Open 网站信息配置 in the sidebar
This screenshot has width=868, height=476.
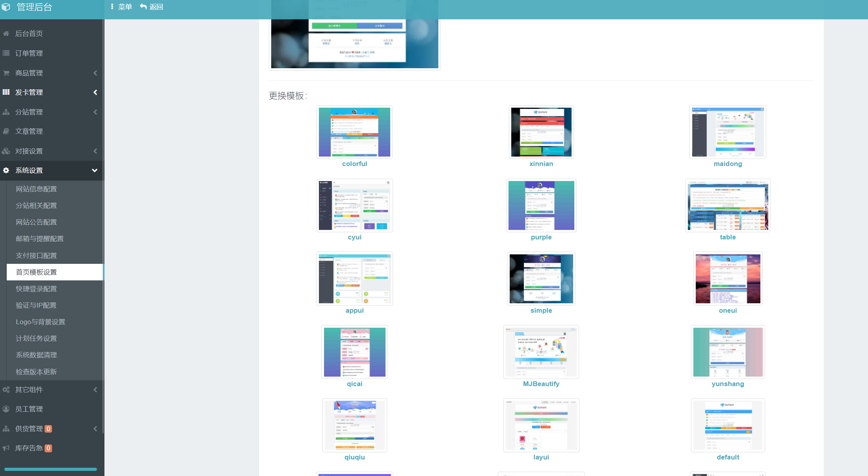[36, 189]
